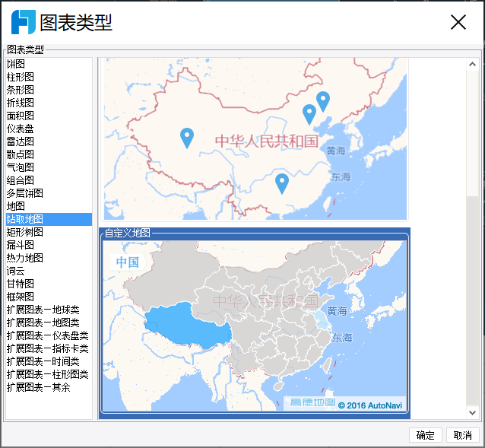The width and height of the screenshot is (485, 448).
Task: Choose 扩展图表-时间类 entry
Action: tap(49, 361)
